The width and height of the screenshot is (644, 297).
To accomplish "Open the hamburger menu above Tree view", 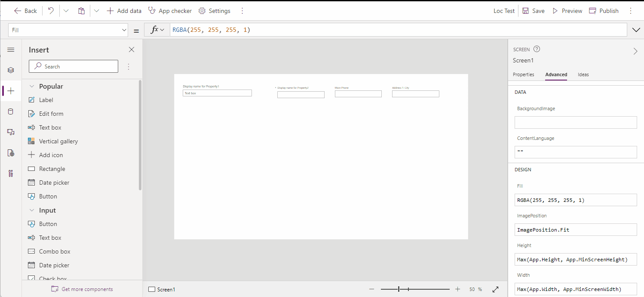I will point(11,49).
